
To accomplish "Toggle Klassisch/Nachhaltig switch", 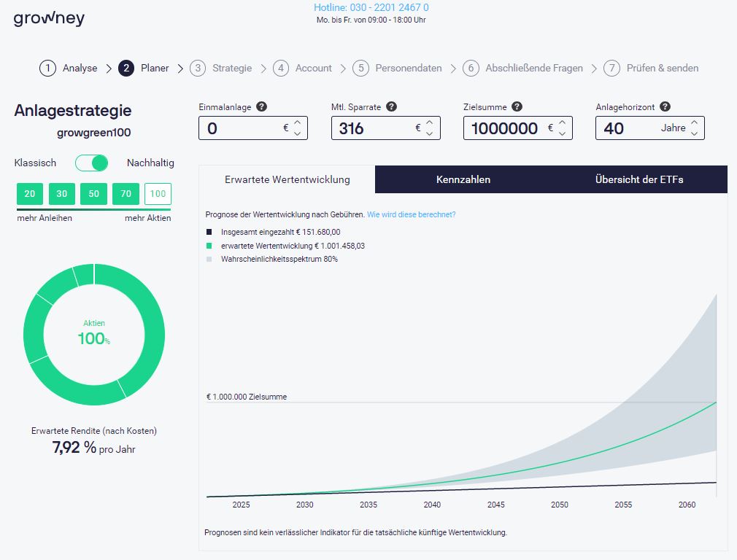I will coord(92,163).
